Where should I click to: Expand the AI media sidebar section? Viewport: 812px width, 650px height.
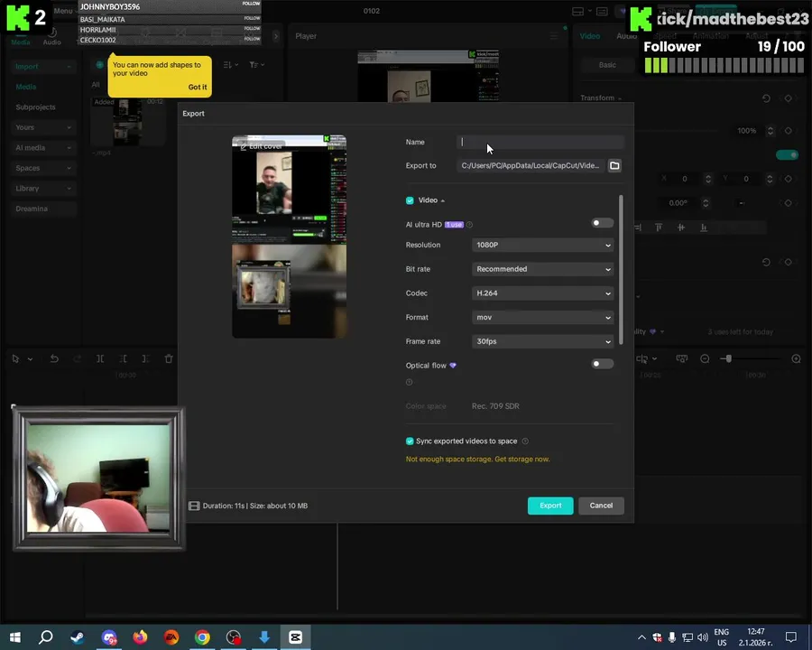coord(43,148)
